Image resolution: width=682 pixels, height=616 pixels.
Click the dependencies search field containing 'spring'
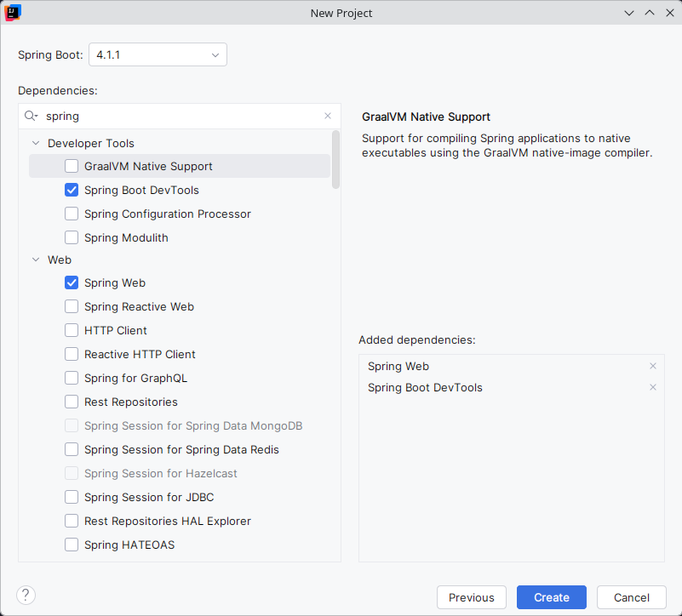pyautogui.click(x=180, y=116)
